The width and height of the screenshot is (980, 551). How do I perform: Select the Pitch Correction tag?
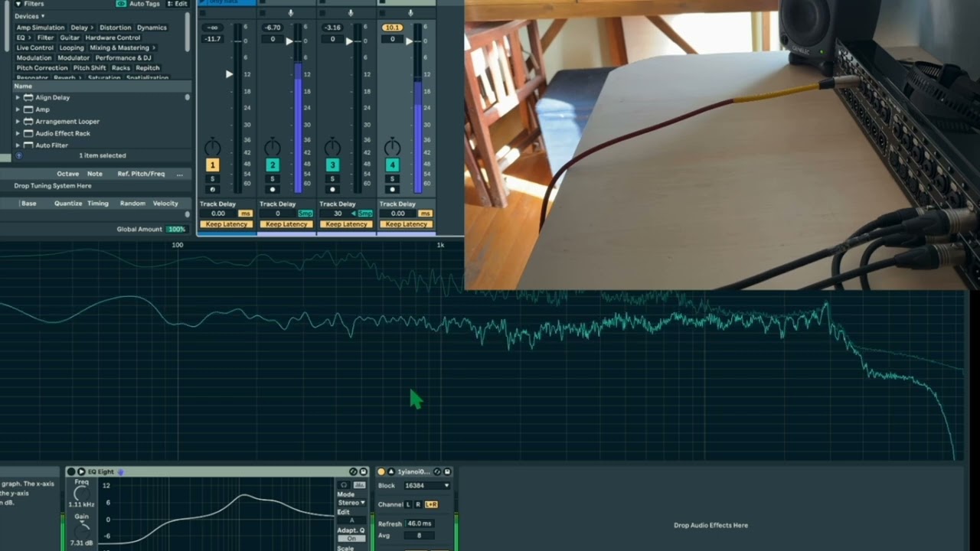coord(42,67)
